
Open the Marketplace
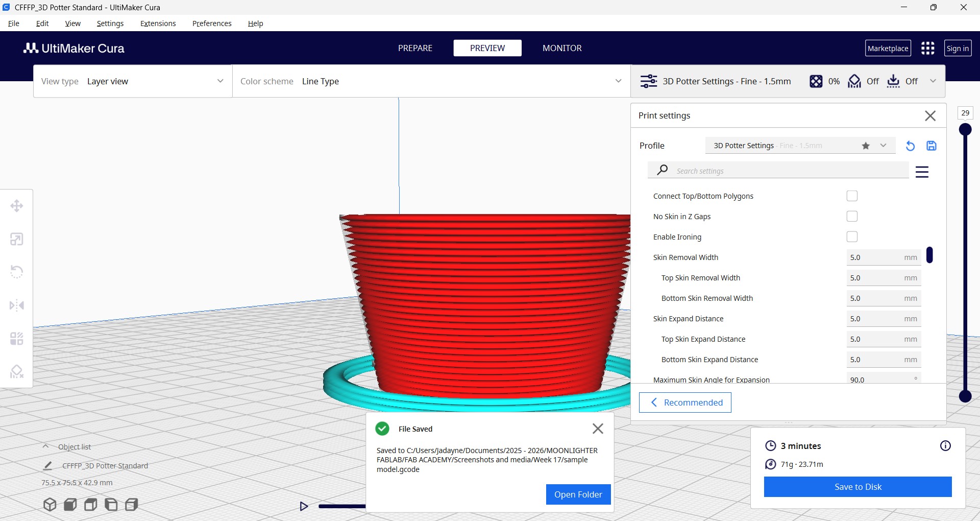[888, 48]
